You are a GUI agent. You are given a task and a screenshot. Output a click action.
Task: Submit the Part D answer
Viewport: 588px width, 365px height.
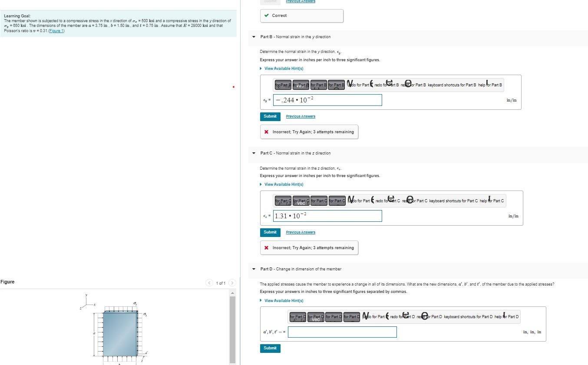click(270, 348)
